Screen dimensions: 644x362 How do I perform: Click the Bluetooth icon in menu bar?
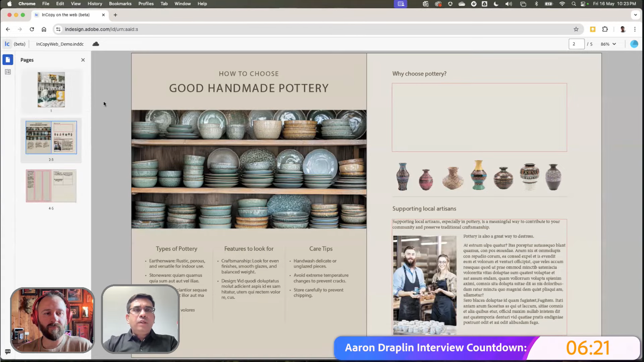tap(536, 4)
